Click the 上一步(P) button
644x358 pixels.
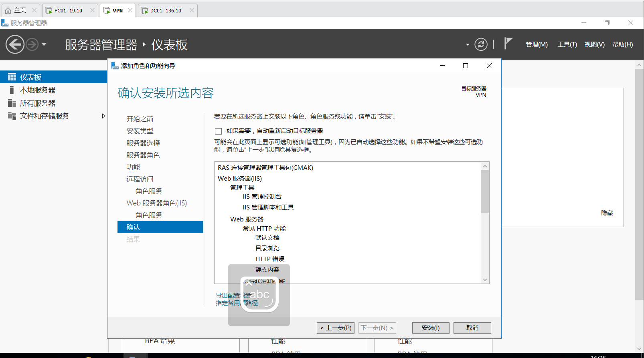(336, 328)
